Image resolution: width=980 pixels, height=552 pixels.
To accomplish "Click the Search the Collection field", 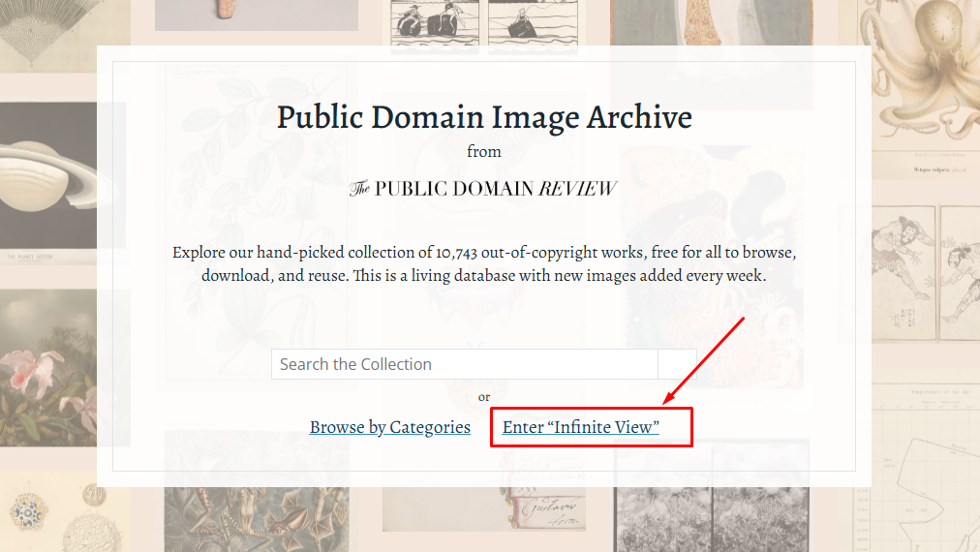I will pos(465,364).
